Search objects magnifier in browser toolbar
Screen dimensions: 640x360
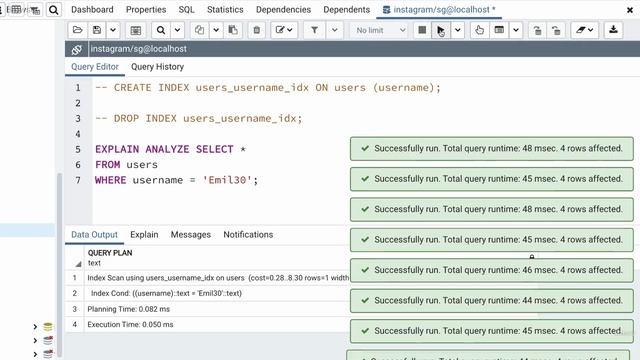coord(53,9)
